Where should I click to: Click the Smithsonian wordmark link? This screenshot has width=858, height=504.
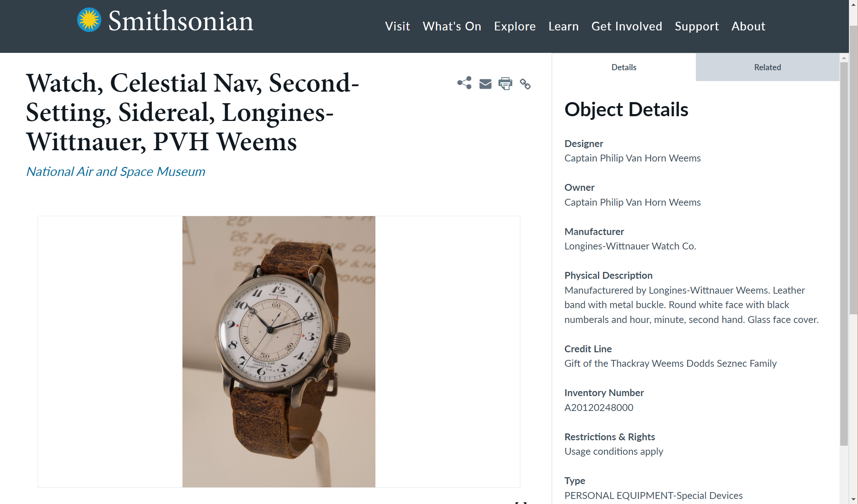point(181,21)
